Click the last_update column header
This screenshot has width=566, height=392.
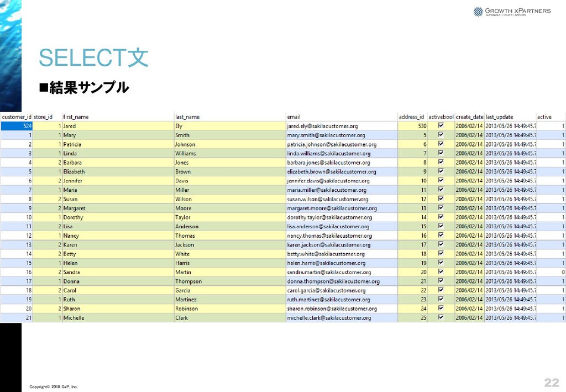tap(510, 117)
